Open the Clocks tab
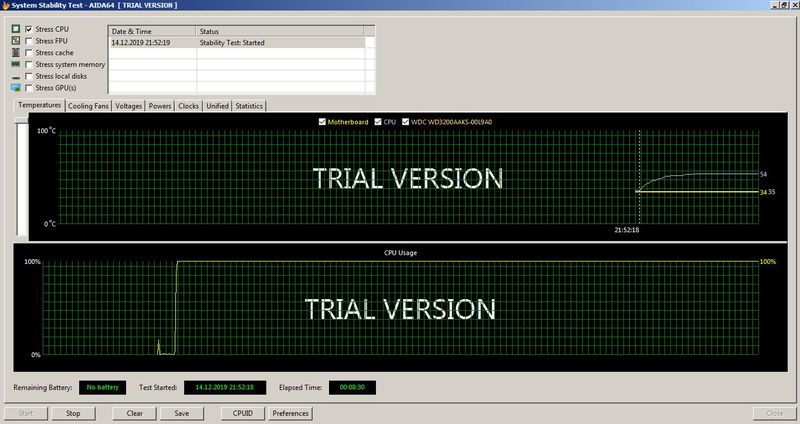This screenshot has width=800, height=424. pyautogui.click(x=188, y=106)
